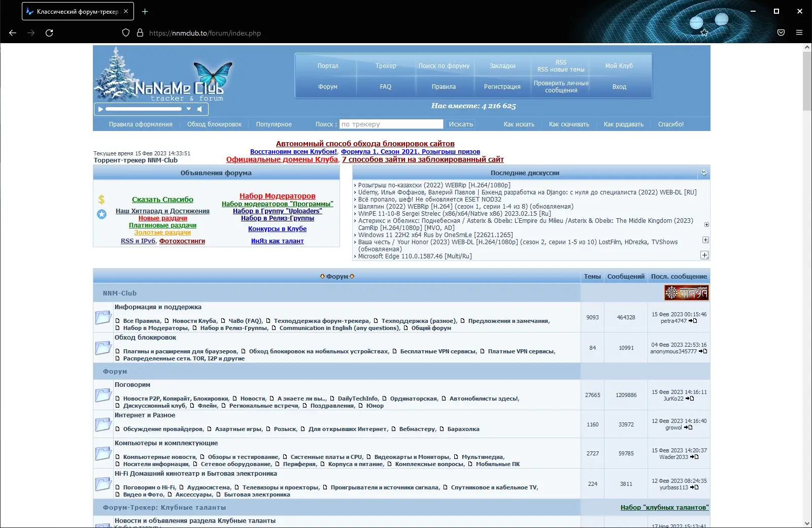The height and width of the screenshot is (528, 812).
Task: Open the Windows 11 22H2 discussion
Action: pyautogui.click(x=435, y=235)
